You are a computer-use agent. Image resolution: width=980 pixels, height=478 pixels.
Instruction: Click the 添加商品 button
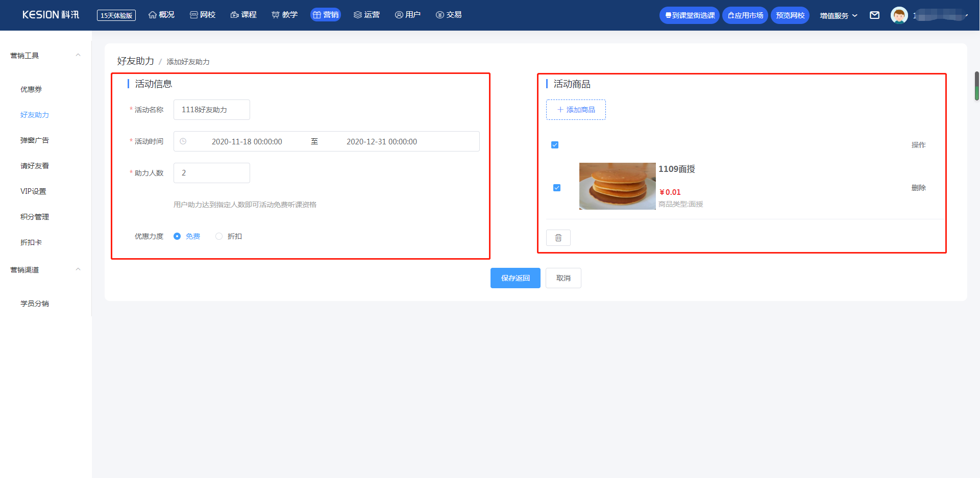coord(576,110)
